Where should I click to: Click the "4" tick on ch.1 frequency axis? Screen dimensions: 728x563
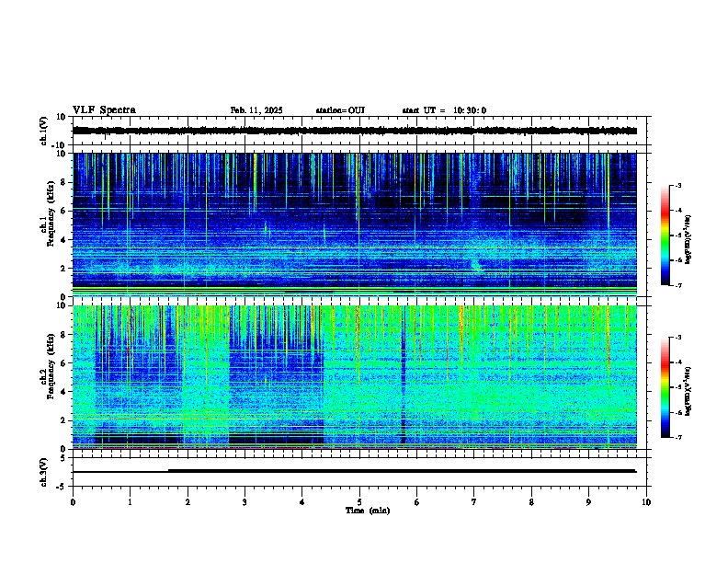coord(63,240)
